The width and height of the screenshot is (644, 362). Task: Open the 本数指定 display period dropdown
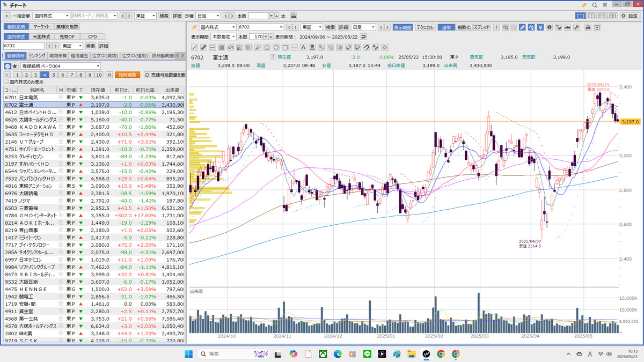click(223, 36)
